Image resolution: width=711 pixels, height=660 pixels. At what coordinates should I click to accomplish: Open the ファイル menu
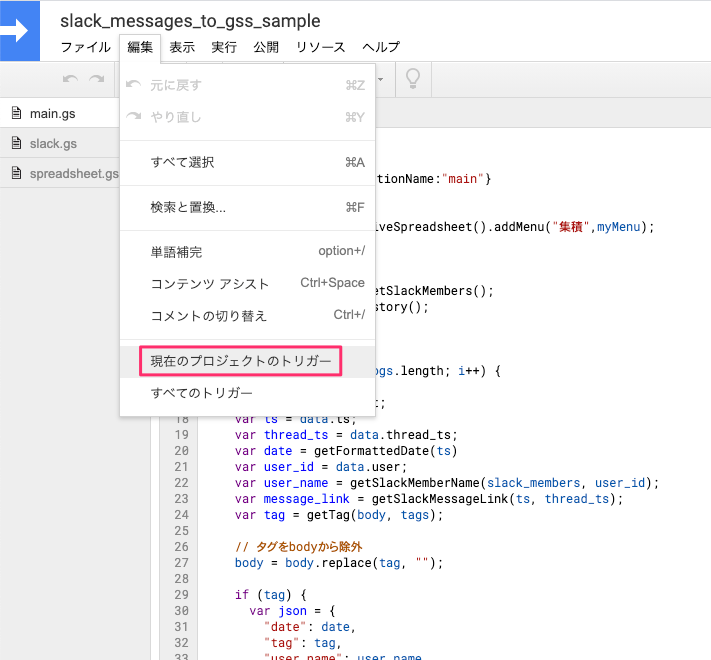[x=85, y=47]
